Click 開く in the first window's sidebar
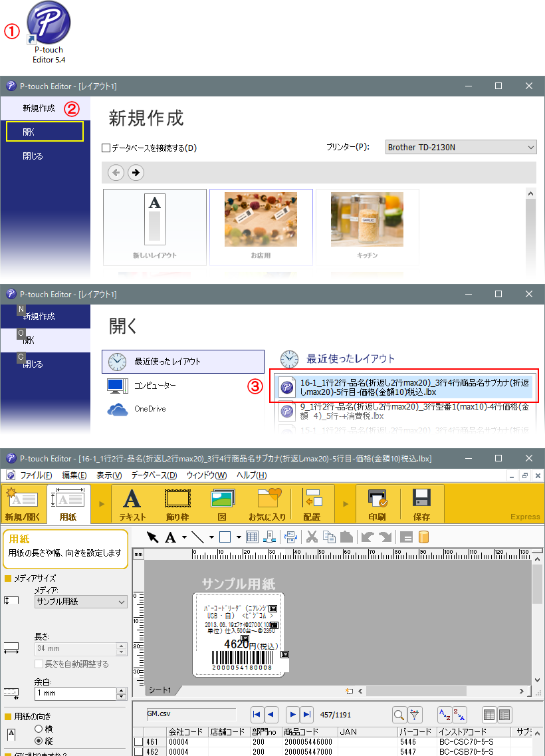545x756 pixels. pos(45,132)
